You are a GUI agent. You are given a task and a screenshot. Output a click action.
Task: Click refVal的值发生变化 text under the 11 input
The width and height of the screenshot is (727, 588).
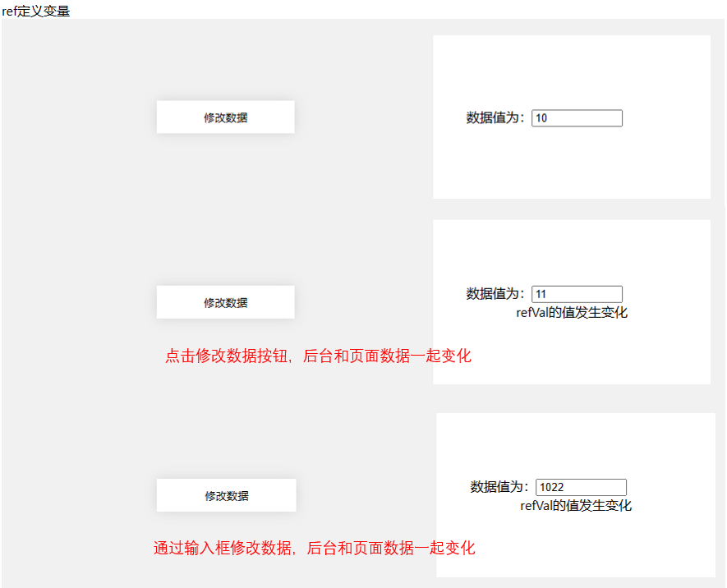(x=572, y=313)
